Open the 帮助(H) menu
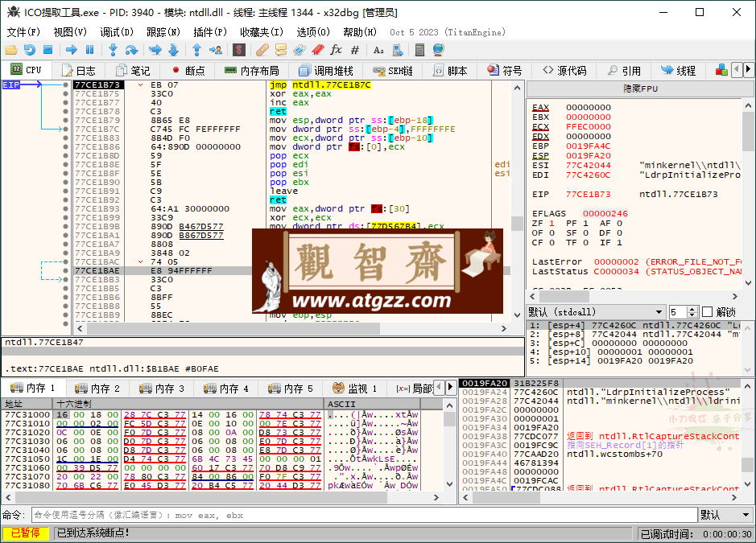Image resolution: width=756 pixels, height=543 pixels. 360,32
